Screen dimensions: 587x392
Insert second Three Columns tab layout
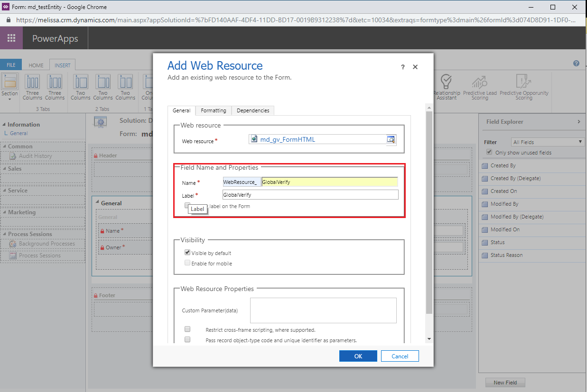(55, 82)
